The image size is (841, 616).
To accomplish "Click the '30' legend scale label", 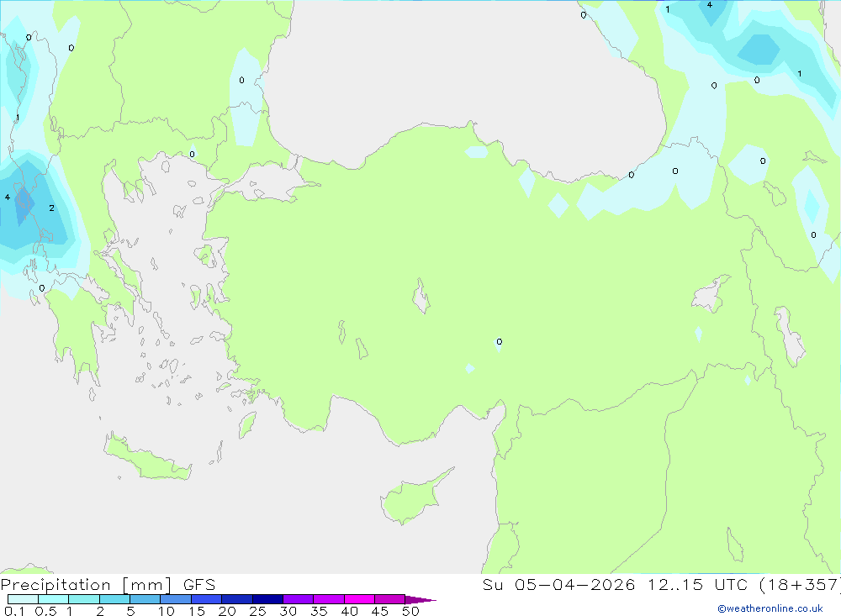I will click(288, 611).
